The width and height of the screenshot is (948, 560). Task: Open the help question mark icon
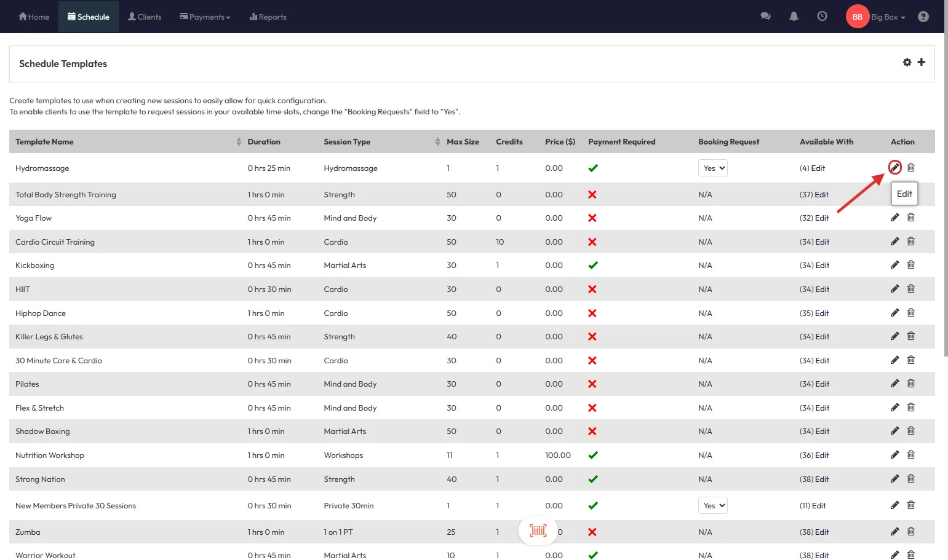(923, 17)
